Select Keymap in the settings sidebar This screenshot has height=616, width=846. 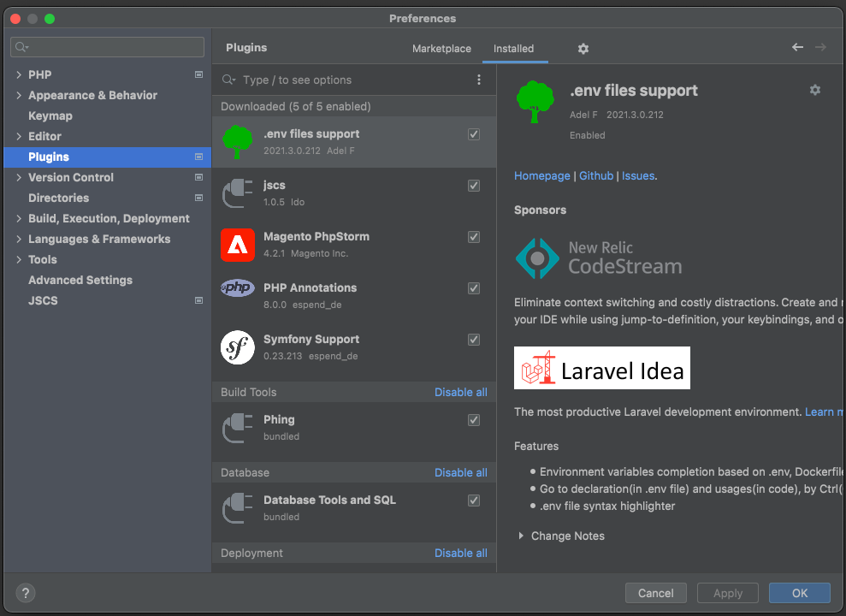point(50,116)
